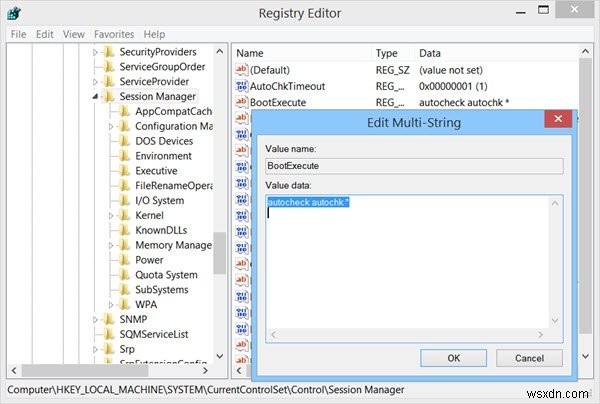Image resolution: width=600 pixels, height=404 pixels.
Task: Open the View menu
Action: click(73, 34)
